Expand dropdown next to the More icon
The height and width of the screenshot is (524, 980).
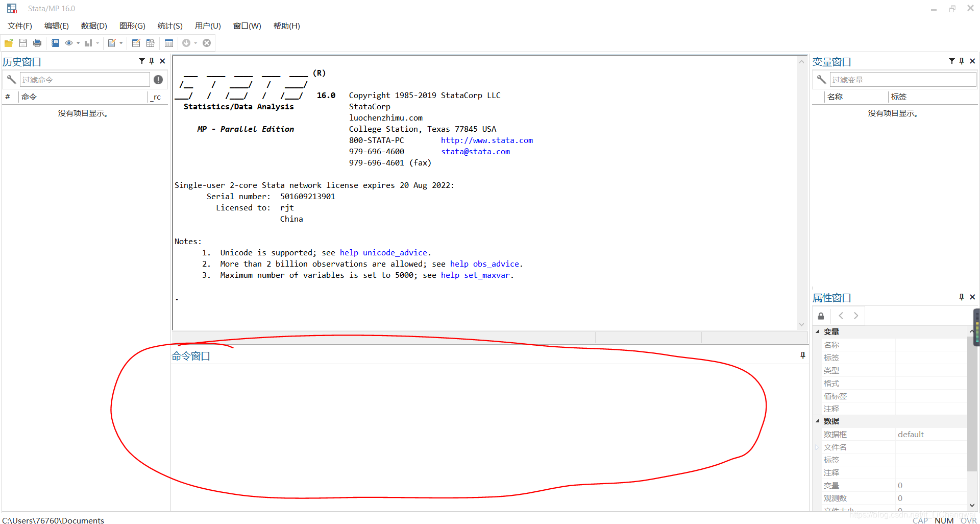pyautogui.click(x=195, y=43)
